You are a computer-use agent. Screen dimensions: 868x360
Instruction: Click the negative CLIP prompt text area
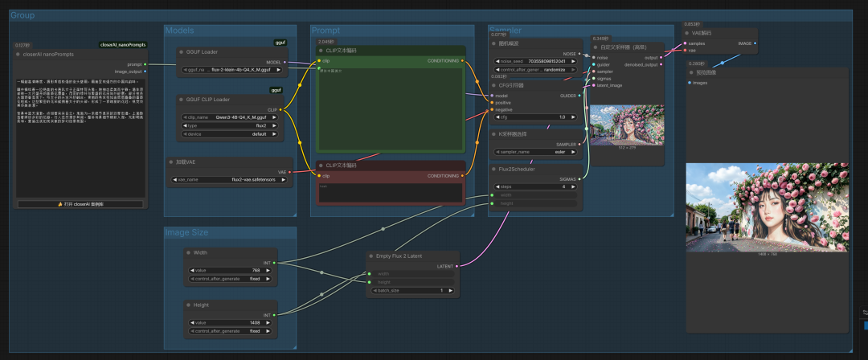point(391,193)
